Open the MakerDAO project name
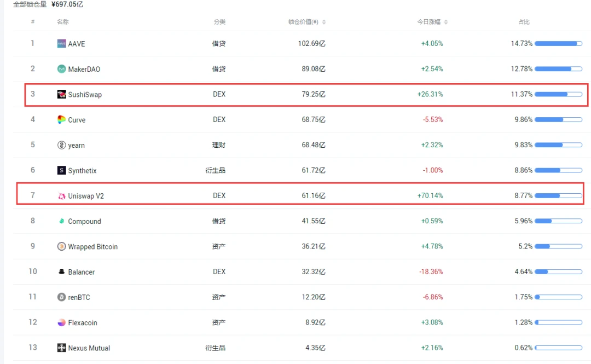The image size is (591, 364). [84, 69]
